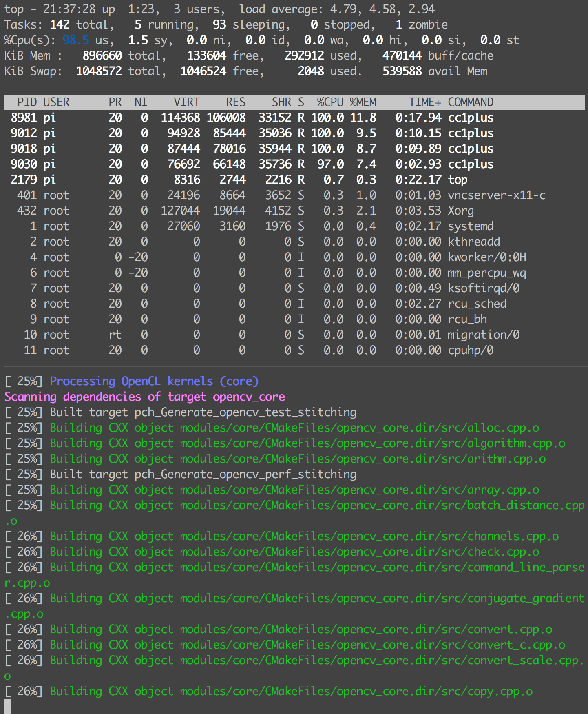Viewport: 588px width, 714px height.
Task: Click the blue 98.5 CPU user value
Action: coord(76,40)
